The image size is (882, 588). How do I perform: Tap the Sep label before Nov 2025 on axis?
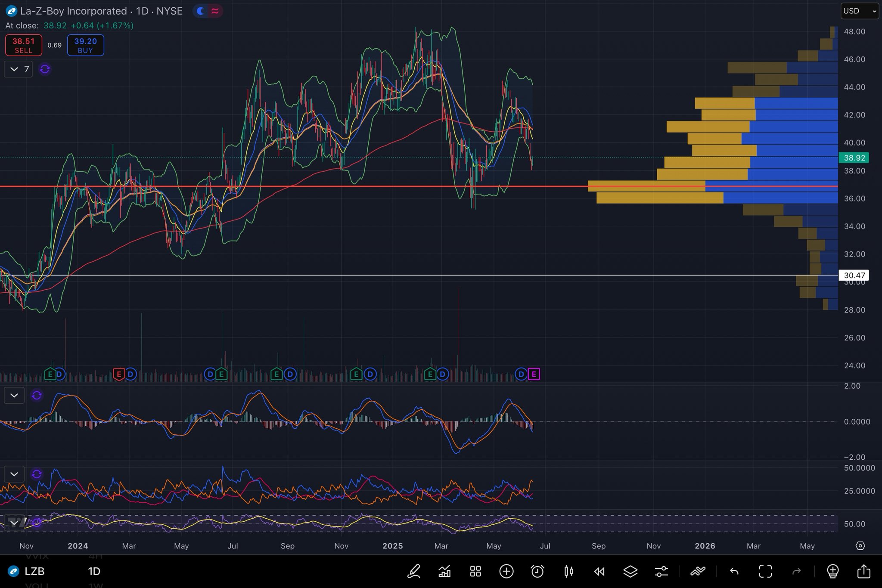point(599,546)
